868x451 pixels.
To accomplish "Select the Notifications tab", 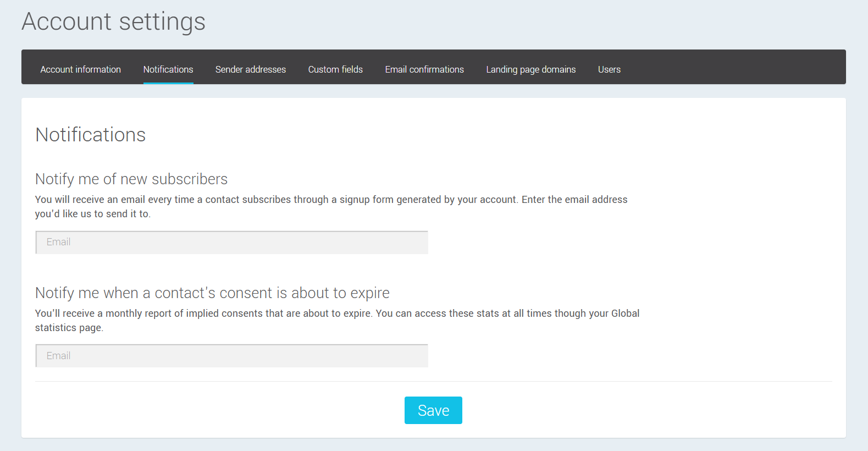I will coord(168,69).
